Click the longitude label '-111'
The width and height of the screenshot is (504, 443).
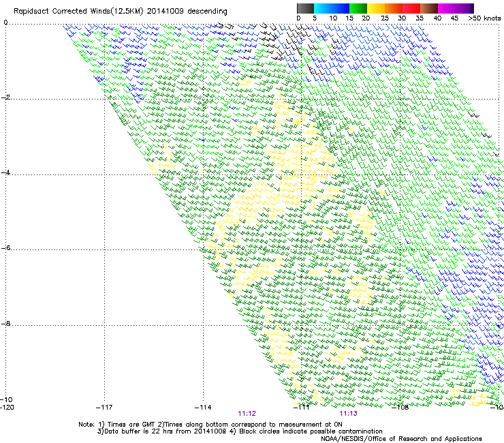(x=302, y=408)
